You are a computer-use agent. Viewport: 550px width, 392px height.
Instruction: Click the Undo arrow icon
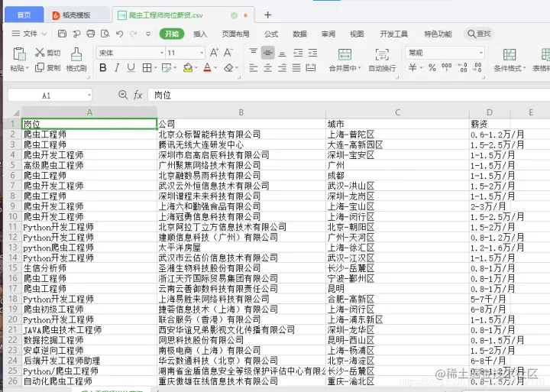point(120,34)
